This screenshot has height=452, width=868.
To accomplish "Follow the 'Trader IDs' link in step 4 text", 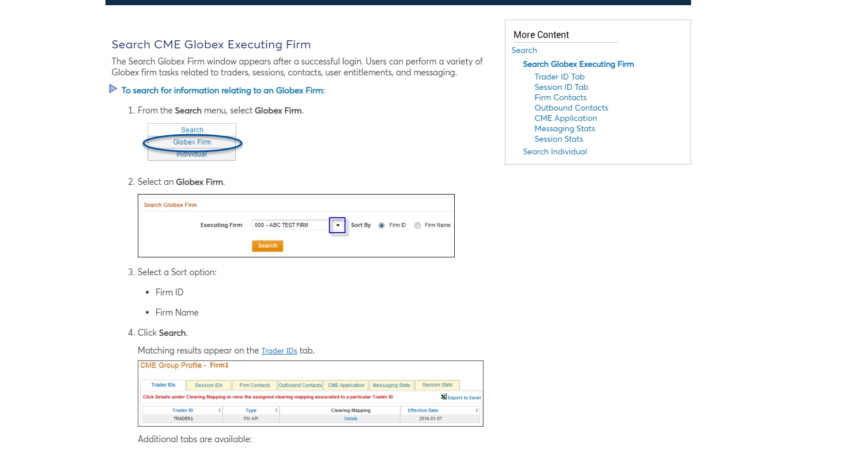I will pos(279,351).
